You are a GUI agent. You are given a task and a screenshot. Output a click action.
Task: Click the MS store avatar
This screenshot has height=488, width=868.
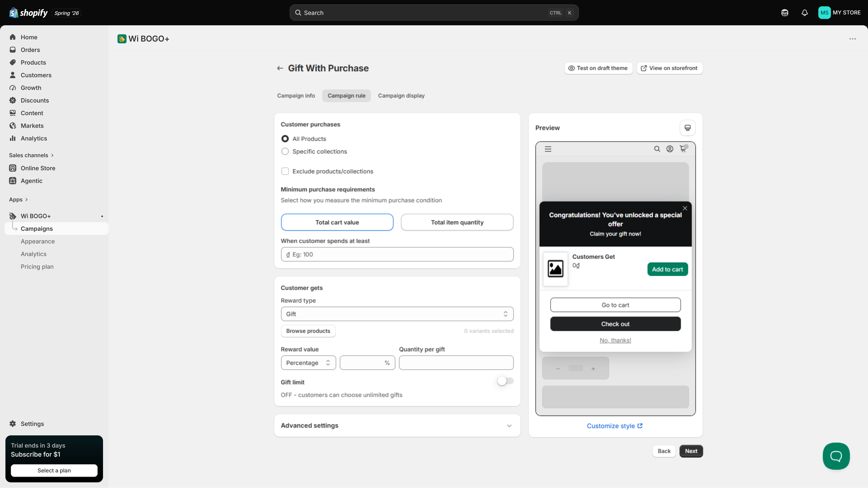pyautogui.click(x=824, y=13)
